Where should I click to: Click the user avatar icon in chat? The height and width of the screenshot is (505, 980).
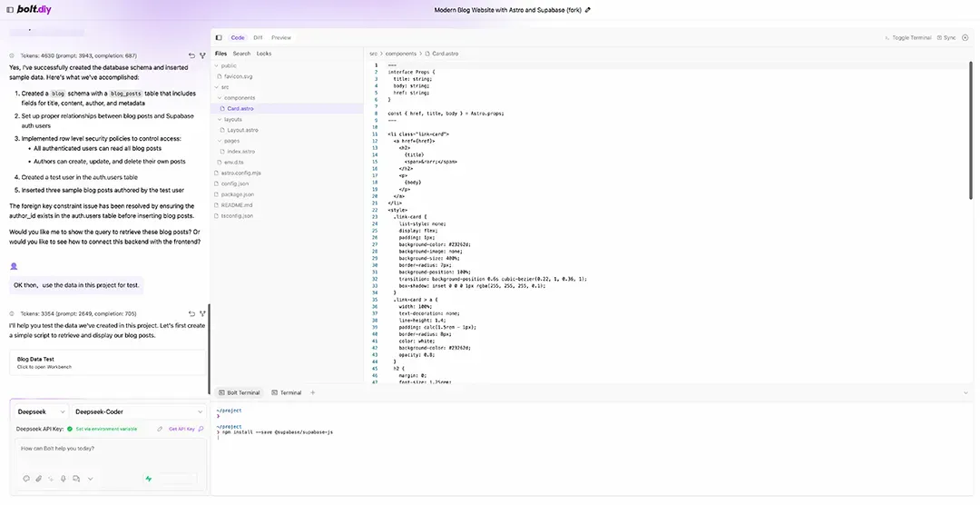click(14, 267)
